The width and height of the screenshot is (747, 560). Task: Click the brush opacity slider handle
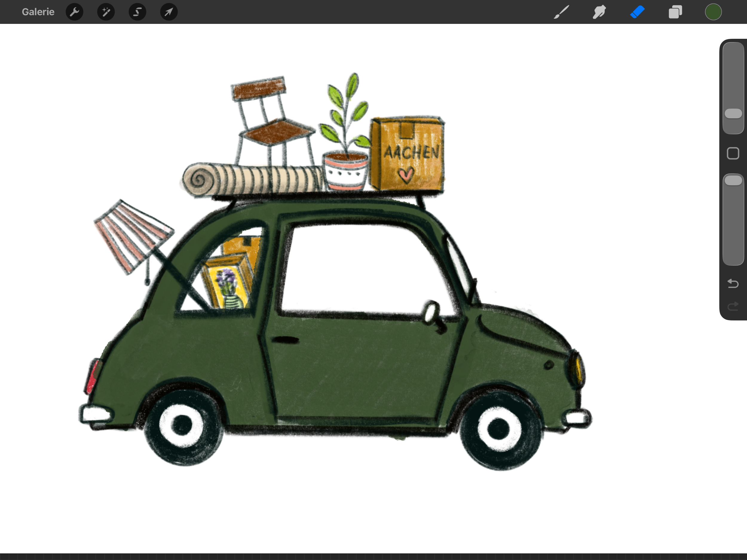coord(733,180)
